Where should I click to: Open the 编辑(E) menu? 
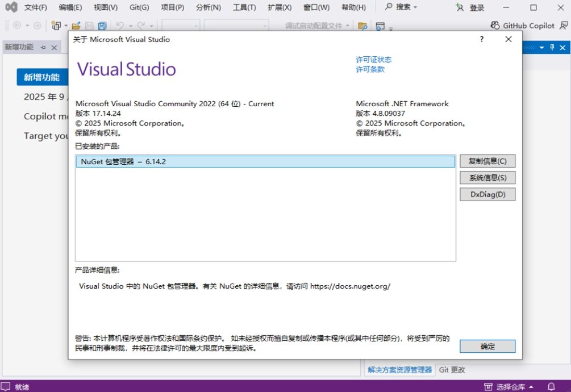click(70, 7)
